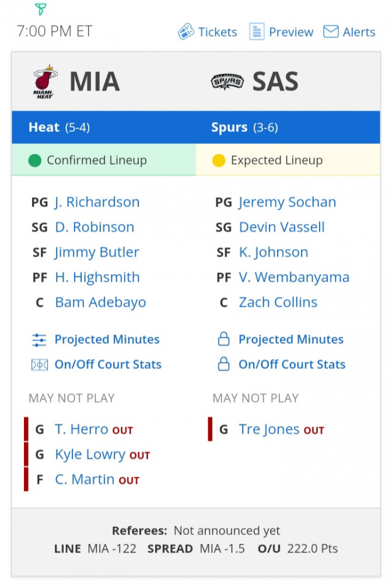This screenshot has height=584, width=392.
Task: Select Bam Adebayo in Heat lineup
Action: click(x=100, y=303)
